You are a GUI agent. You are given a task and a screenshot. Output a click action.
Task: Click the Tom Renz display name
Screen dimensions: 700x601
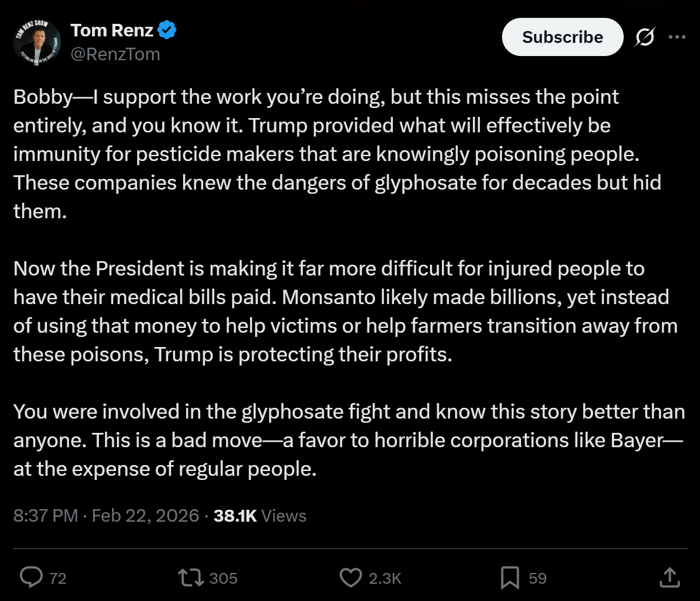111,30
